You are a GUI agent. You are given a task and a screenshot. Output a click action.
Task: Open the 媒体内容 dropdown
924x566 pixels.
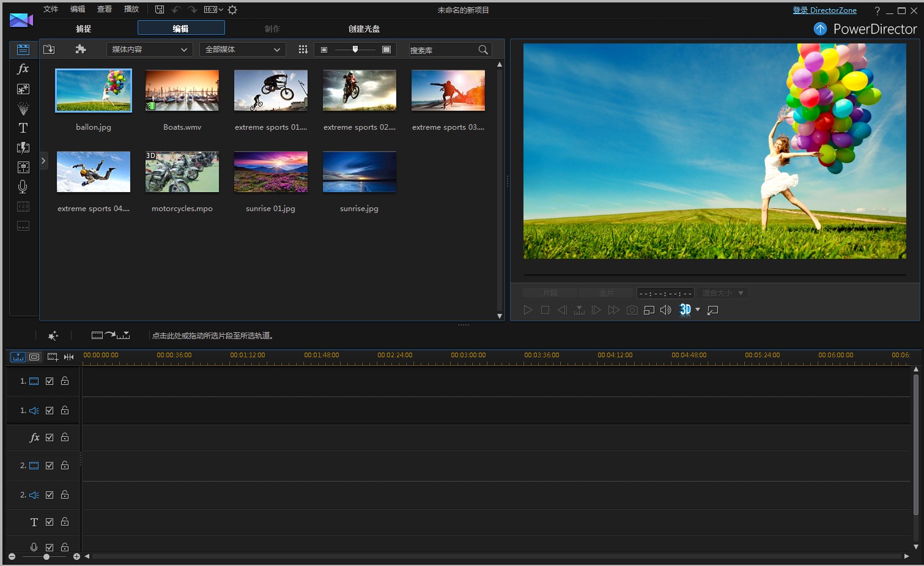[x=149, y=50]
